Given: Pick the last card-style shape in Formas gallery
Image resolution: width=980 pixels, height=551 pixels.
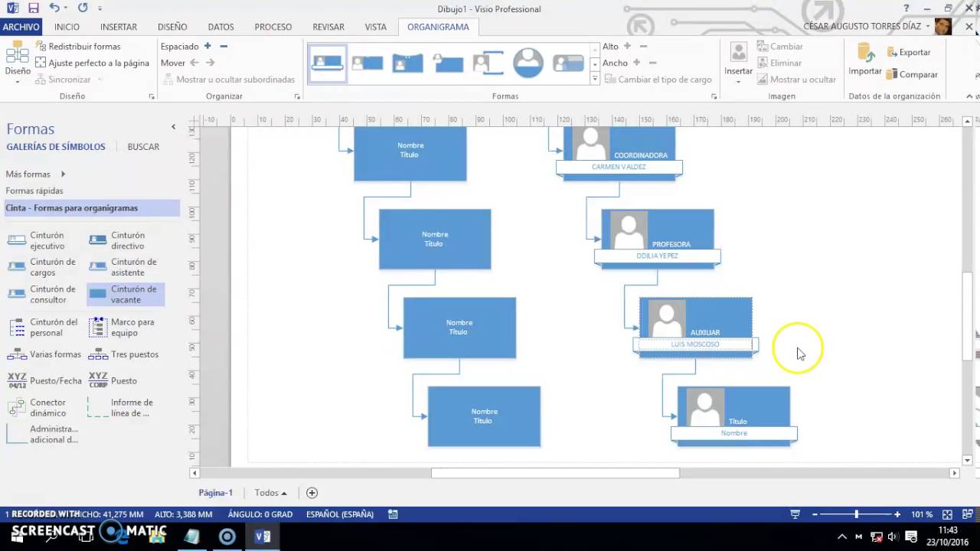Looking at the screenshot, I should [x=568, y=63].
